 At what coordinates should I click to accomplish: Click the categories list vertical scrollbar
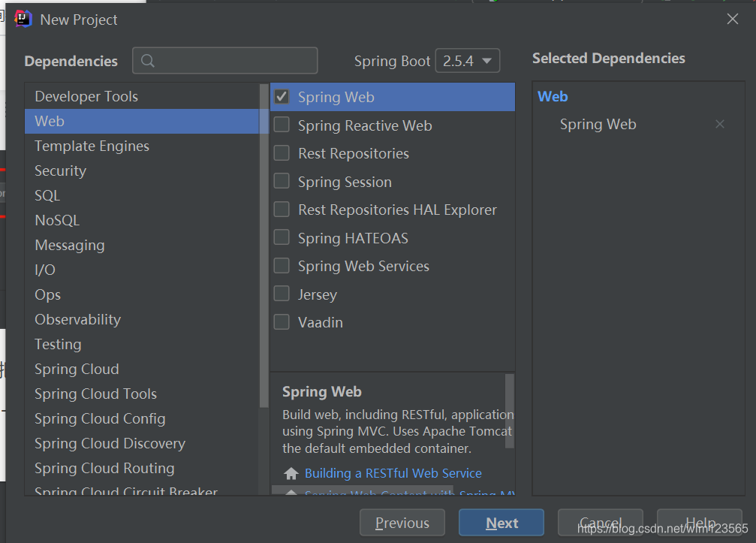(264, 246)
